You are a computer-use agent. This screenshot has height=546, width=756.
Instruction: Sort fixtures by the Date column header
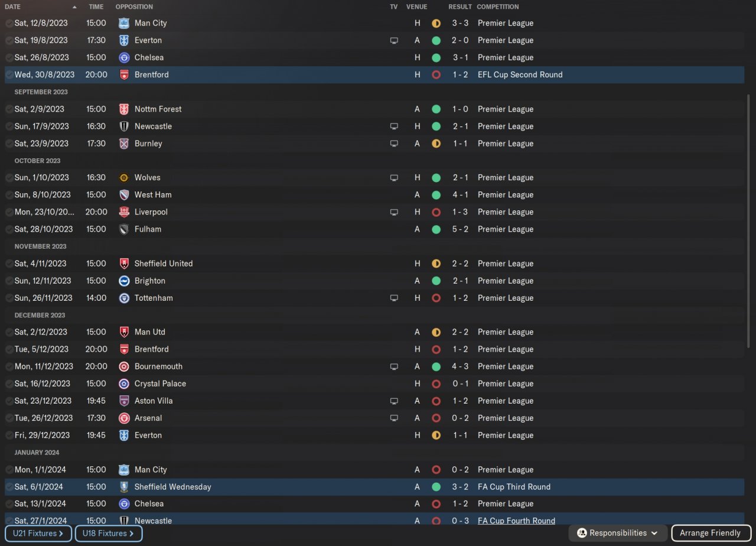12,6
